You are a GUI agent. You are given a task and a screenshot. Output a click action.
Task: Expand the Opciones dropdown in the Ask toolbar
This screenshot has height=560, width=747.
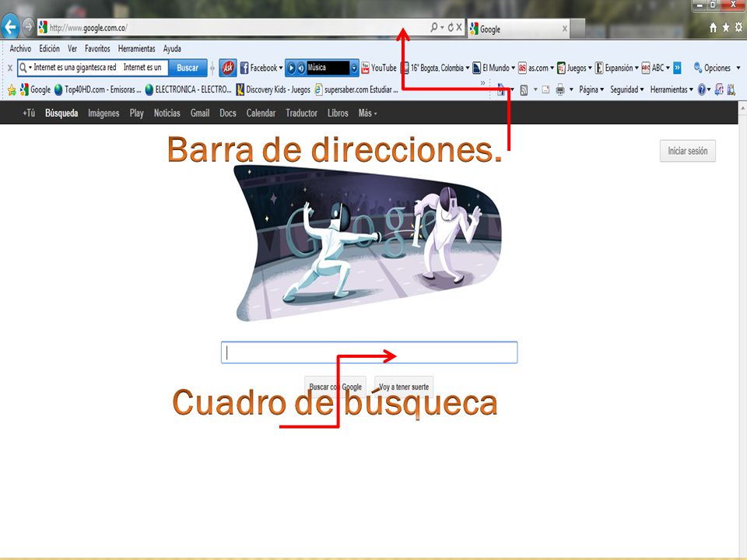pyautogui.click(x=738, y=68)
